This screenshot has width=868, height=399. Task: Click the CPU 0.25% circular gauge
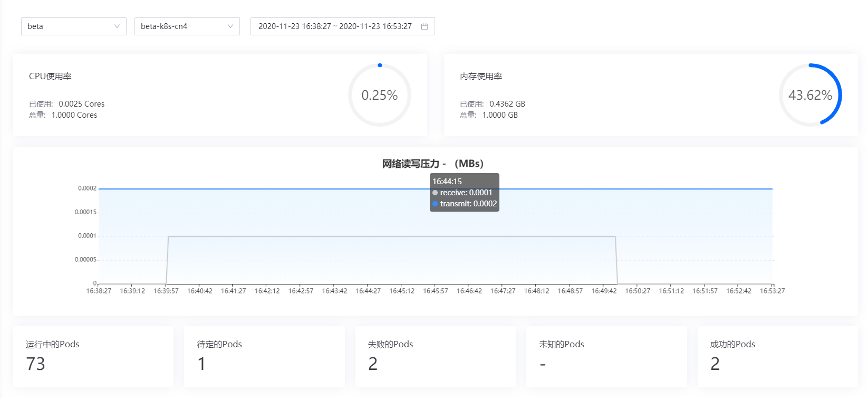tap(380, 95)
